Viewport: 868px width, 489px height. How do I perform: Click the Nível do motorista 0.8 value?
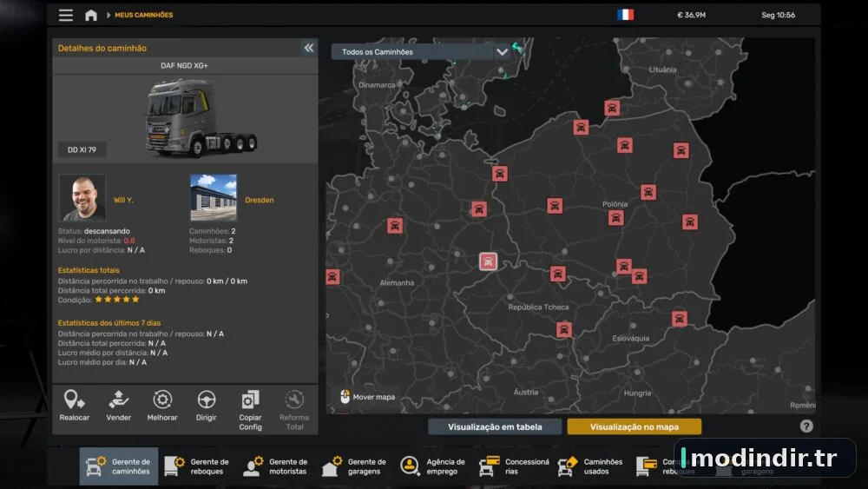point(129,241)
